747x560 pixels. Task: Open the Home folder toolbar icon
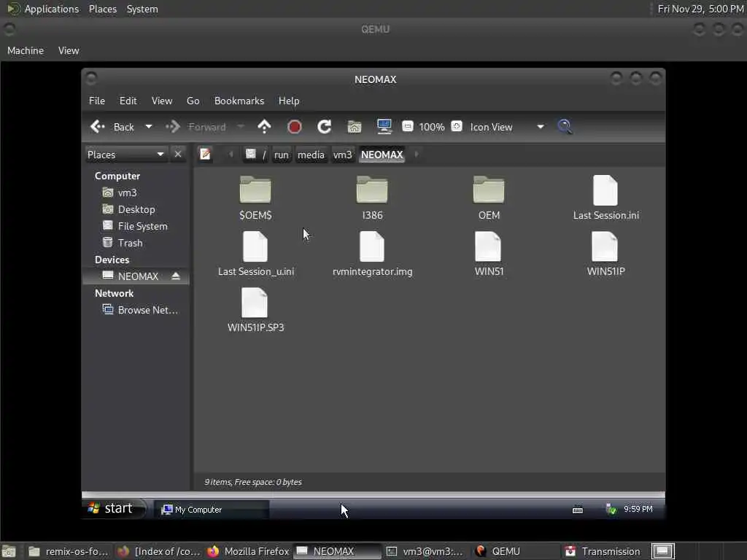pos(355,127)
